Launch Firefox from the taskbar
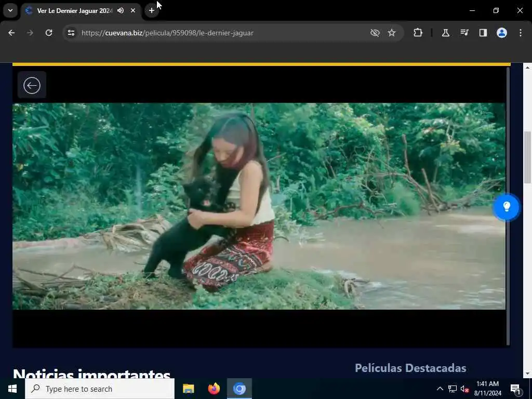This screenshot has height=399, width=532. (214, 389)
